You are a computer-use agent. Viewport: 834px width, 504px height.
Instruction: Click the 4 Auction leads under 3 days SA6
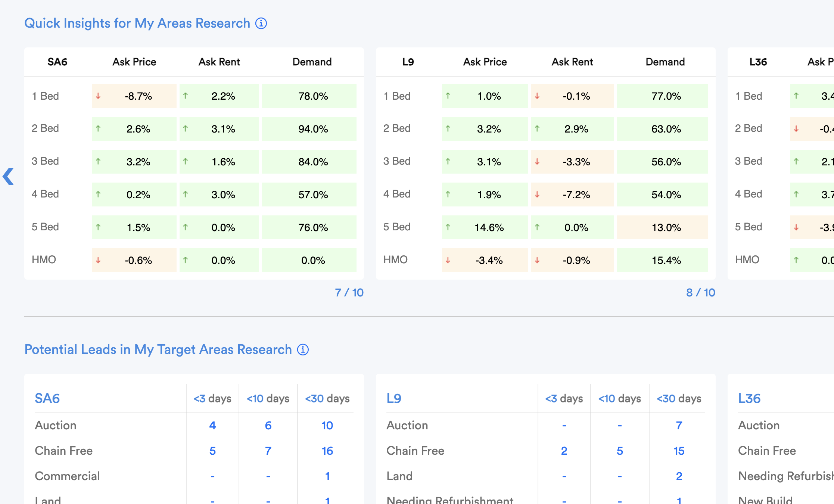(x=212, y=425)
